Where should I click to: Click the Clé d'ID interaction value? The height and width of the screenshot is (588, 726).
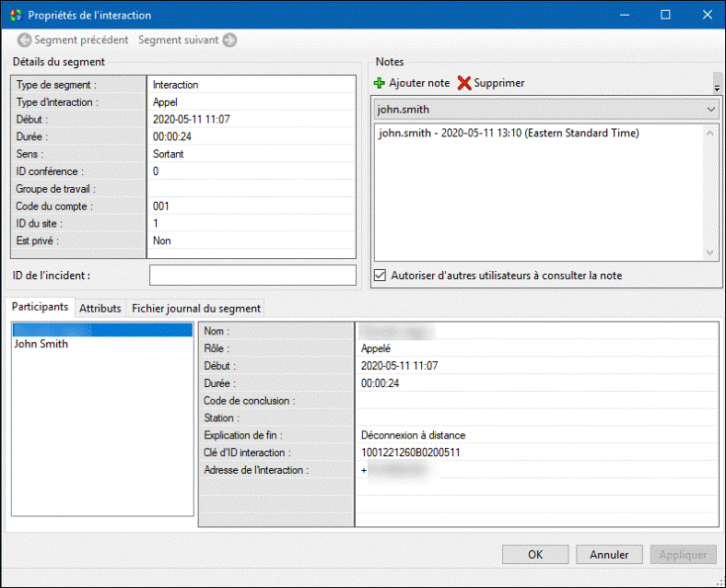pyautogui.click(x=411, y=453)
